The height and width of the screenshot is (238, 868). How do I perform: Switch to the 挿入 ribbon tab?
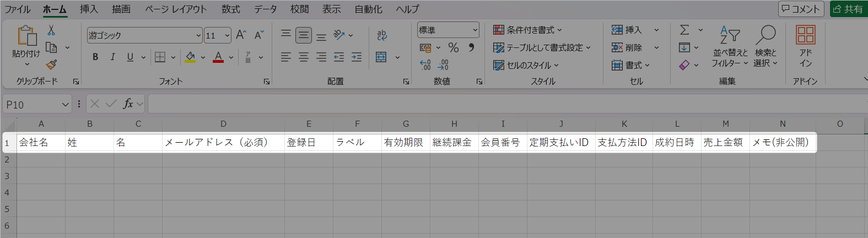89,9
